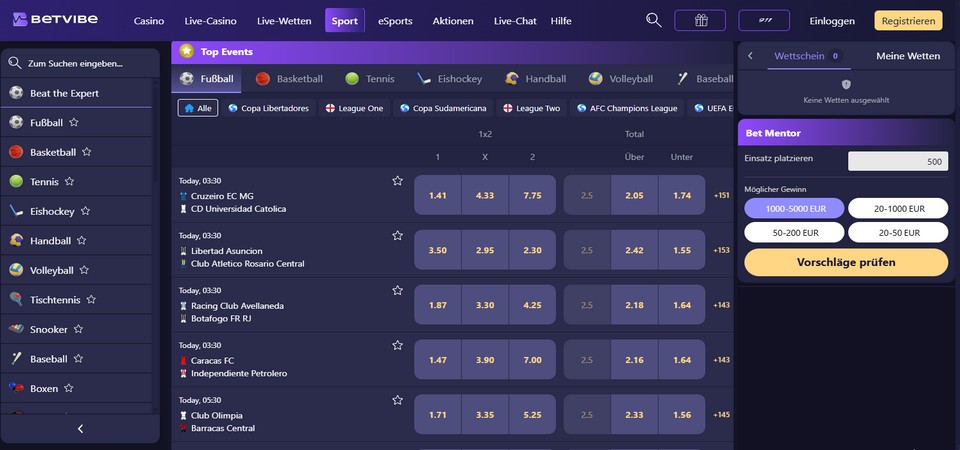Favorite Baseball with its sidebar star
Image resolution: width=960 pixels, height=450 pixels.
pyautogui.click(x=78, y=359)
